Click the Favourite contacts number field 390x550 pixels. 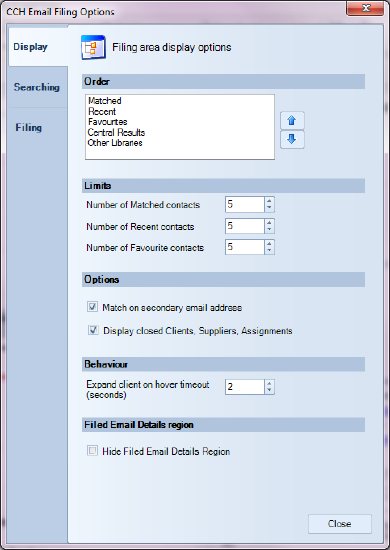[x=245, y=247]
